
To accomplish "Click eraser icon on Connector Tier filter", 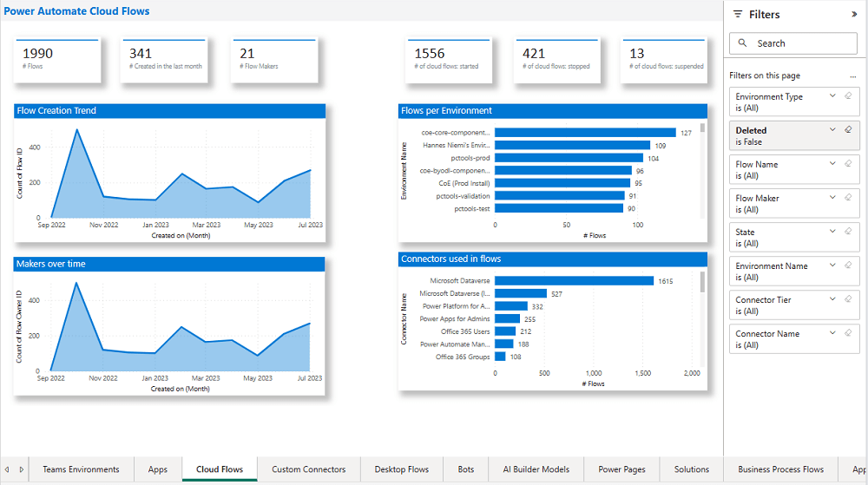I will pyautogui.click(x=848, y=298).
